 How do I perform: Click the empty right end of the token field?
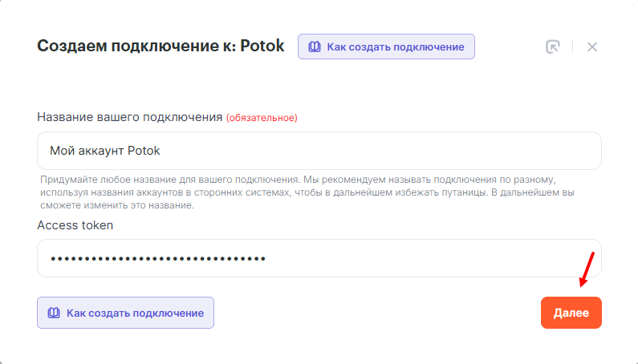[562, 258]
